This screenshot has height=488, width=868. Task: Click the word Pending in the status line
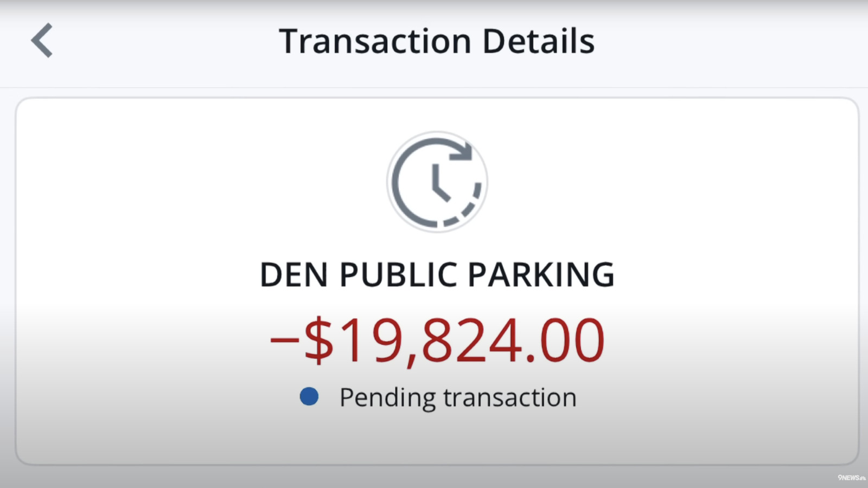click(387, 397)
